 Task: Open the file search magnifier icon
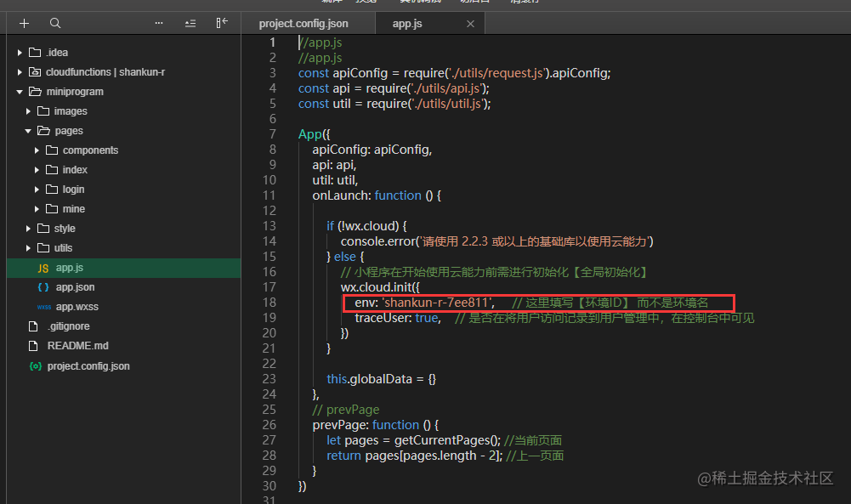pos(55,23)
